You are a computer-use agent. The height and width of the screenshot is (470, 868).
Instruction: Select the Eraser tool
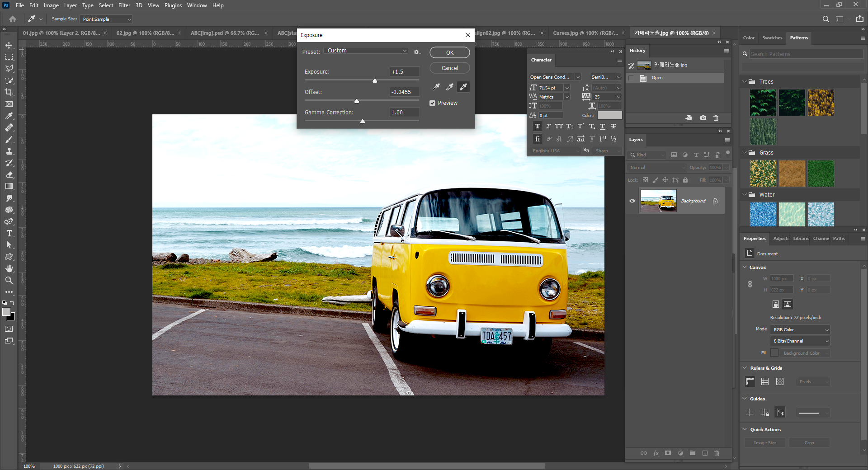tap(9, 174)
